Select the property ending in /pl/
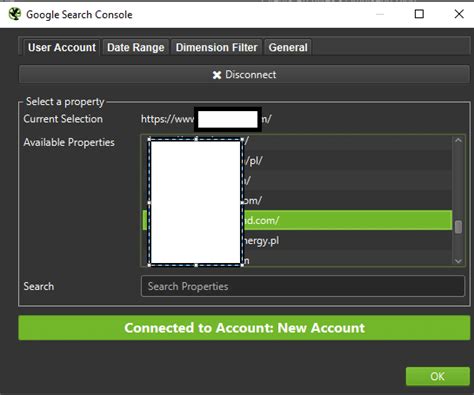Image resolution: width=474 pixels, height=395 pixels. point(297,161)
